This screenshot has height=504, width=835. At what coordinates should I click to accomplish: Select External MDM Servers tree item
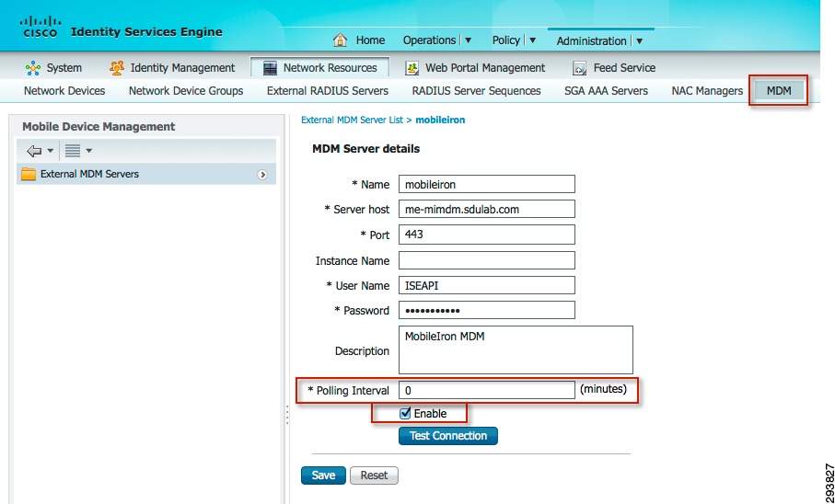tap(146, 174)
